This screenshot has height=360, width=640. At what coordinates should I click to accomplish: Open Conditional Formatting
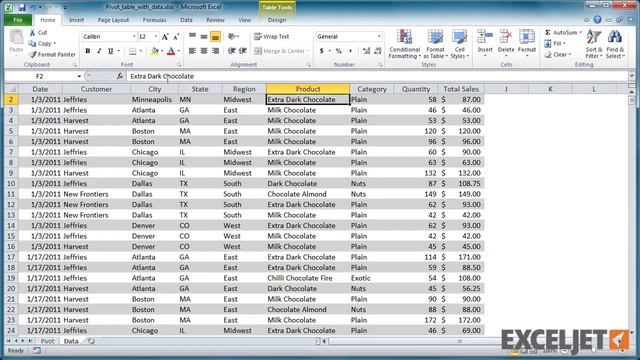click(x=404, y=44)
